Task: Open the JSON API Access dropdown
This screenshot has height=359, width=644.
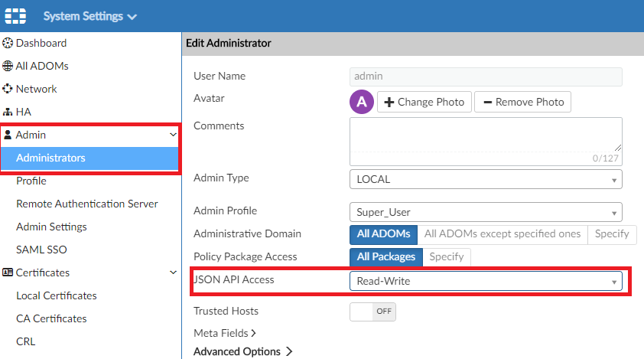Action: 486,282
